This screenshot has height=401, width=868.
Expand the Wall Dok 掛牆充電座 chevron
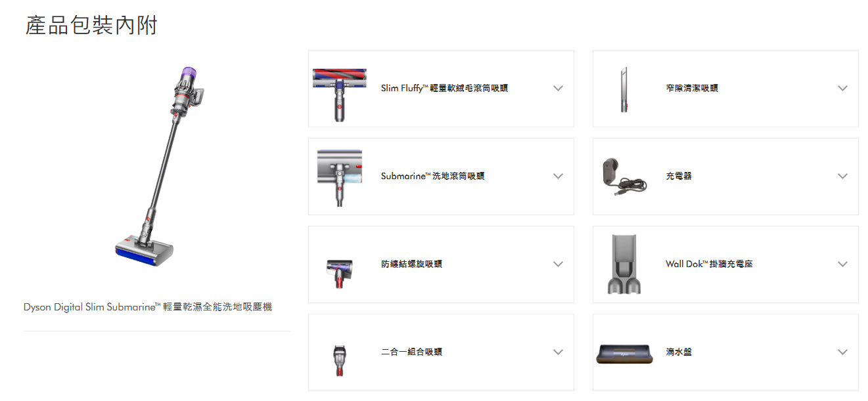(842, 264)
